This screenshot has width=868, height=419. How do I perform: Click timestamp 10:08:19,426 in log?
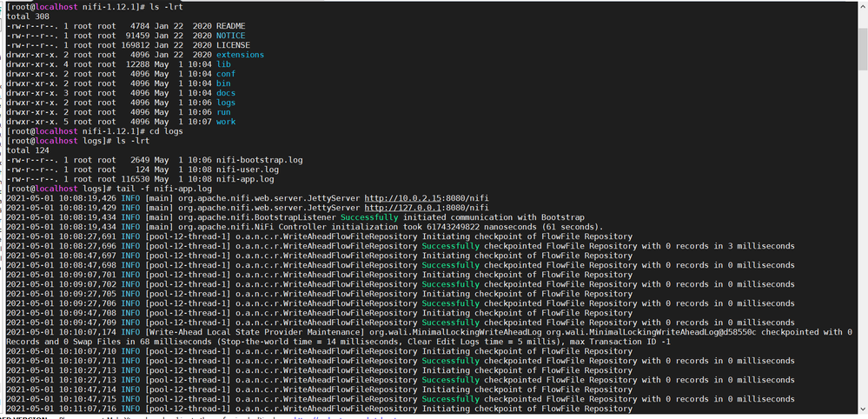[x=88, y=198]
